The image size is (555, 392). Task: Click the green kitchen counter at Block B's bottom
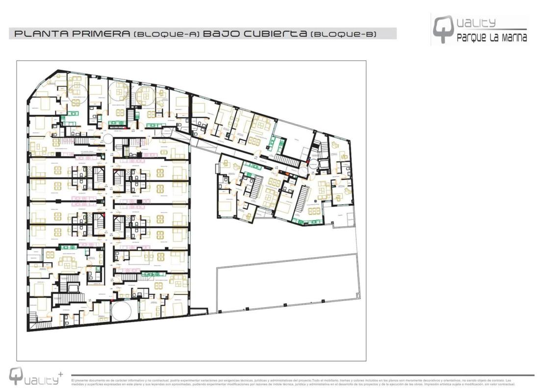[297, 221]
